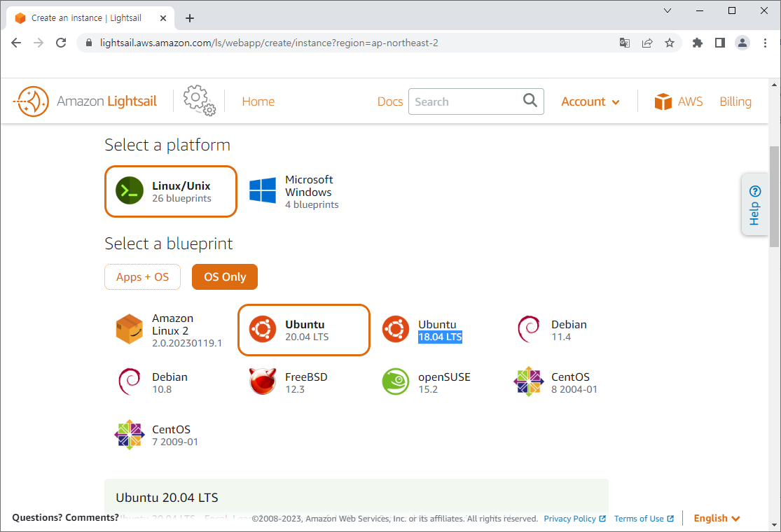Image resolution: width=781 pixels, height=532 pixels.
Task: Choose the Ubuntu 18.04 LTS icon
Action: click(x=396, y=329)
